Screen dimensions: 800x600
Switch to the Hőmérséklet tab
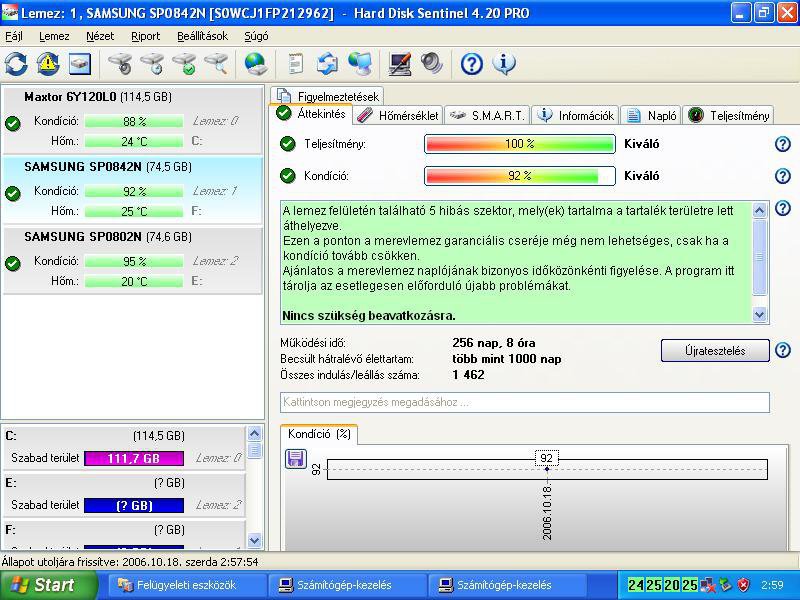(398, 116)
